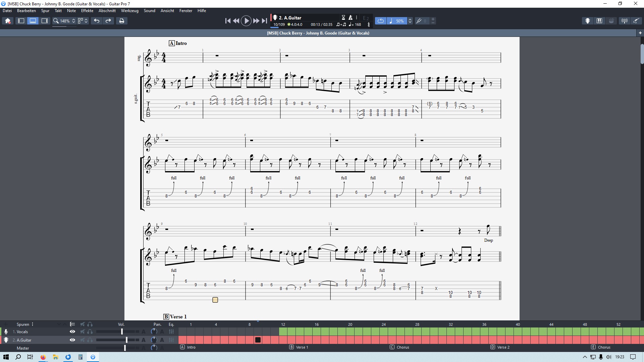Toggle the bottom panel view button

coord(33,21)
